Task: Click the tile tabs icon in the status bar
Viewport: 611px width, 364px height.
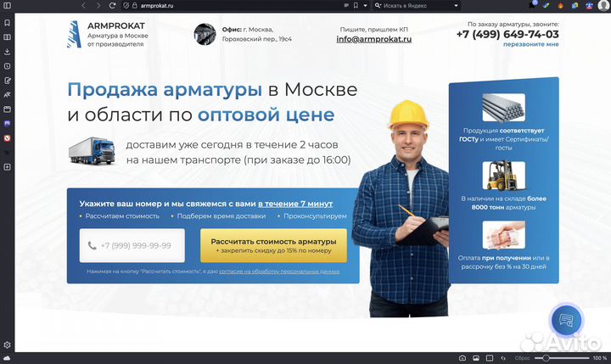Action: point(490,358)
